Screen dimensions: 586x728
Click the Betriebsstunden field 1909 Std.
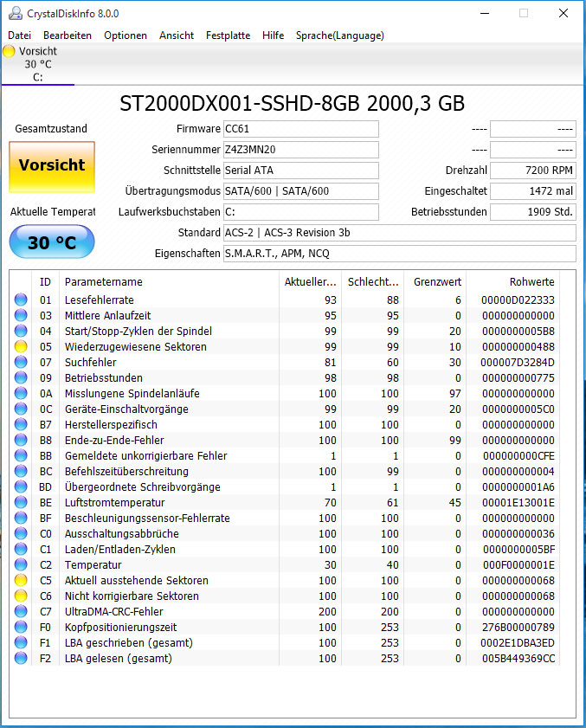(533, 212)
